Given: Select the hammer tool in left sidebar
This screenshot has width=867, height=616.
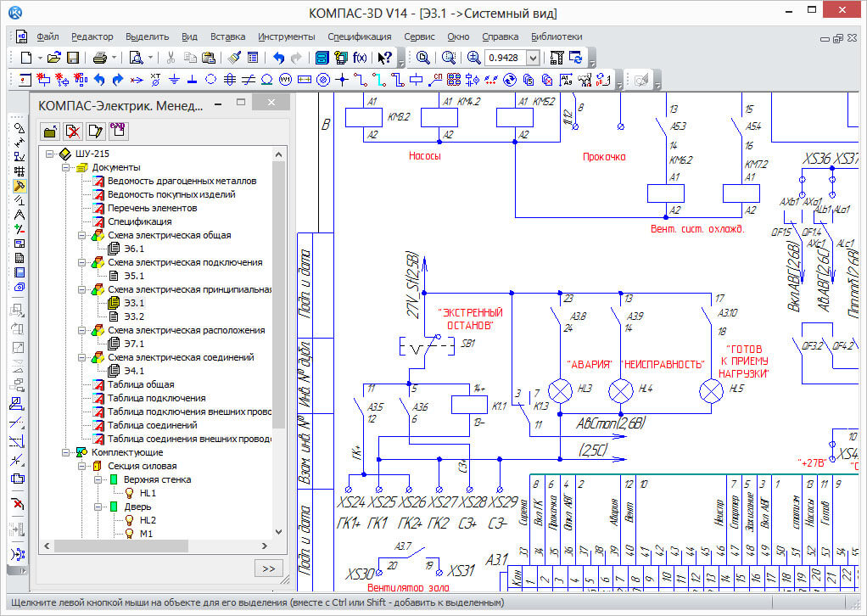Looking at the screenshot, I should (19, 186).
